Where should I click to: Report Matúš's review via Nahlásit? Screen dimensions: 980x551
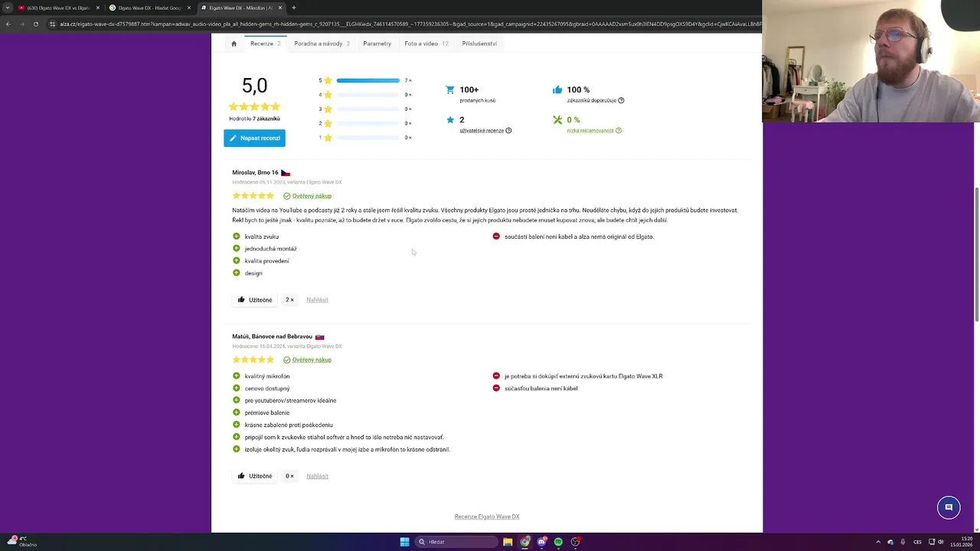pos(317,476)
